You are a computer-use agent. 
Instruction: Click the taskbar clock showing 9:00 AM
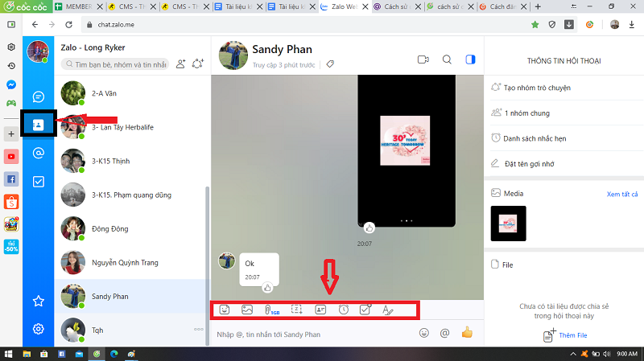627,354
